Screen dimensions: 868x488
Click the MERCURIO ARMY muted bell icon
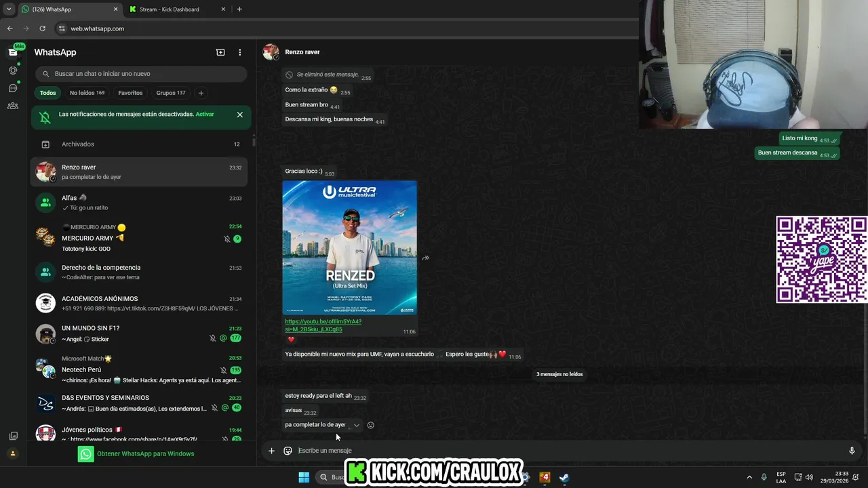[227, 239]
